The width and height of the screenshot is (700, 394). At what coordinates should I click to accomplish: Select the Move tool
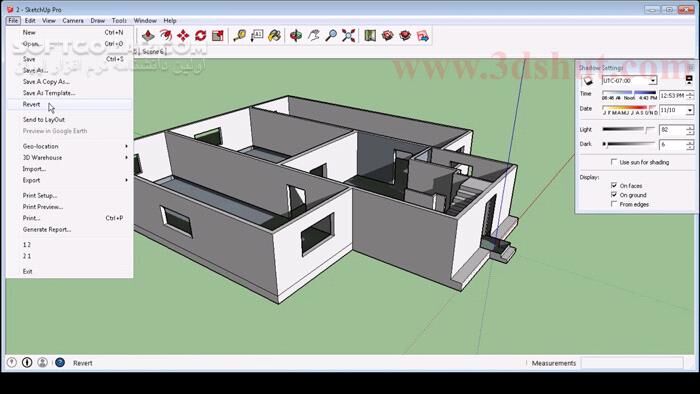click(183, 36)
